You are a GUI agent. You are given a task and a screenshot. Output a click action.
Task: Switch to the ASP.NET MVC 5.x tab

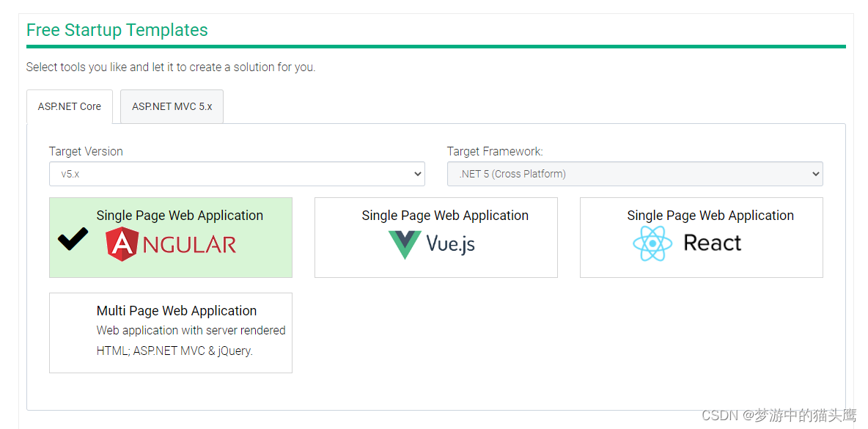pos(172,106)
